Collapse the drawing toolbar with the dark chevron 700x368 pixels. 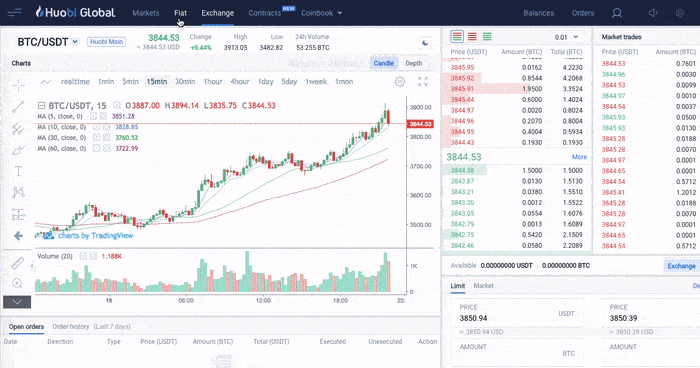click(17, 302)
